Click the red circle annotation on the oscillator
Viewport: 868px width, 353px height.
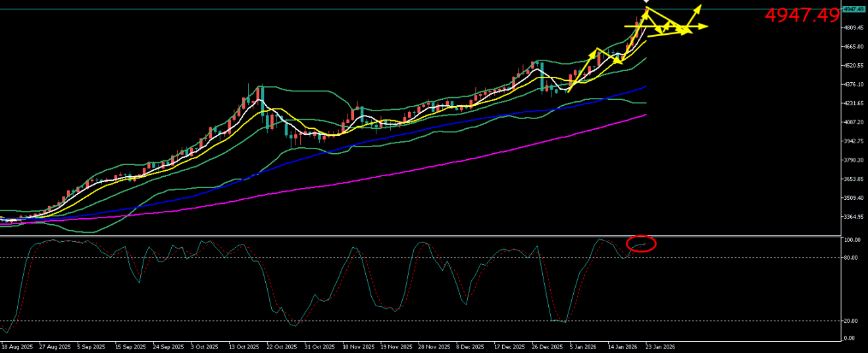coord(642,244)
